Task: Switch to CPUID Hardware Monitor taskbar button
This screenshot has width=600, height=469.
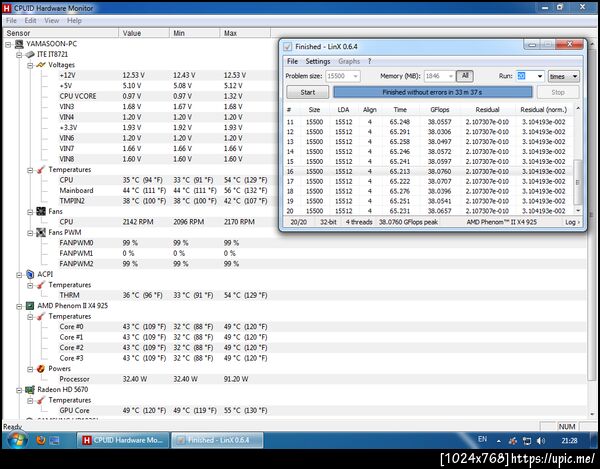Action: click(123, 440)
